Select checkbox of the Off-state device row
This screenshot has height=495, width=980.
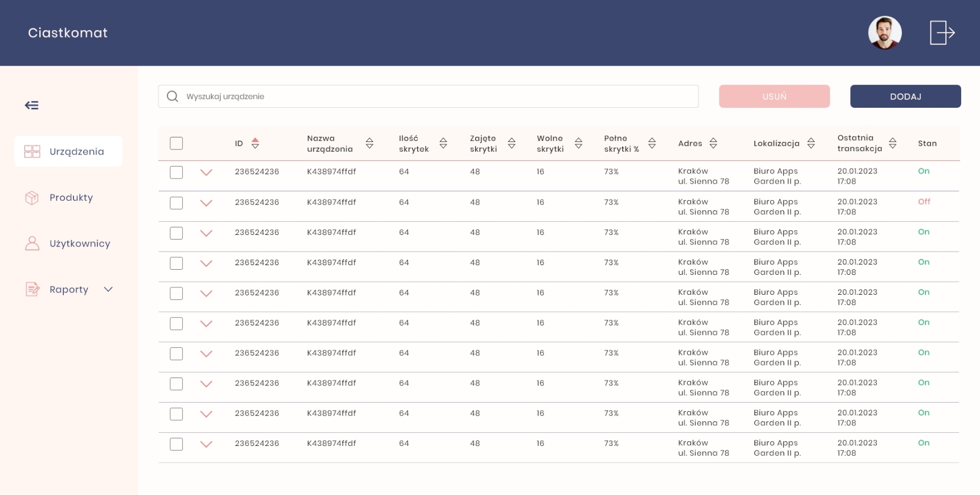coord(177,203)
